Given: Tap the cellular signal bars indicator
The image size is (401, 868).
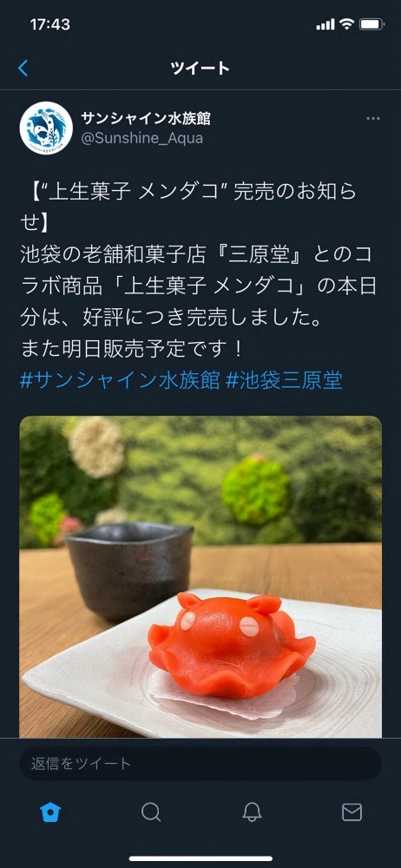Looking at the screenshot, I should tap(325, 24).
